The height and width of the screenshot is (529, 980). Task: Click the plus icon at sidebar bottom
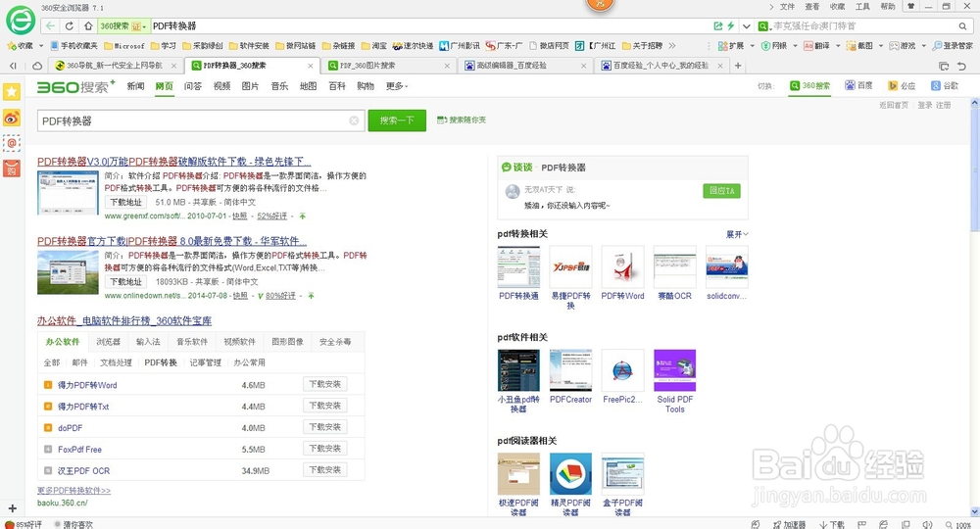coord(12,508)
